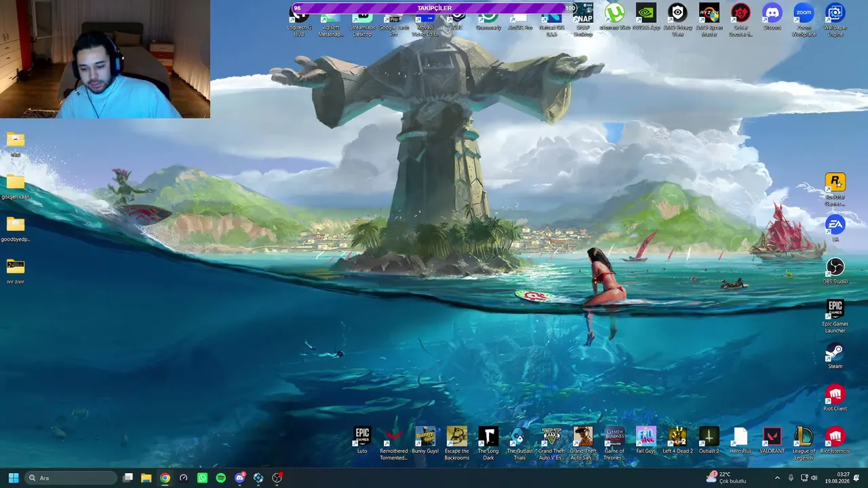
Task: Open the Grammarly desktop shortcut
Action: pyautogui.click(x=488, y=20)
